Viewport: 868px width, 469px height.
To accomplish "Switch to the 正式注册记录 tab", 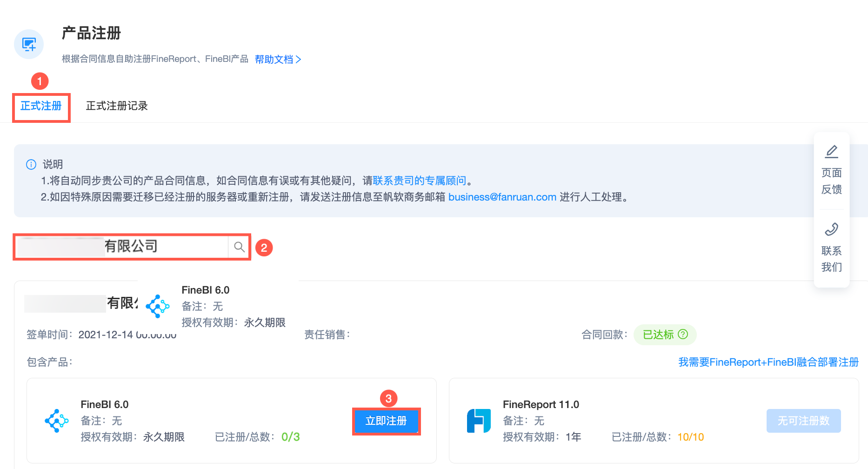I will coord(117,106).
